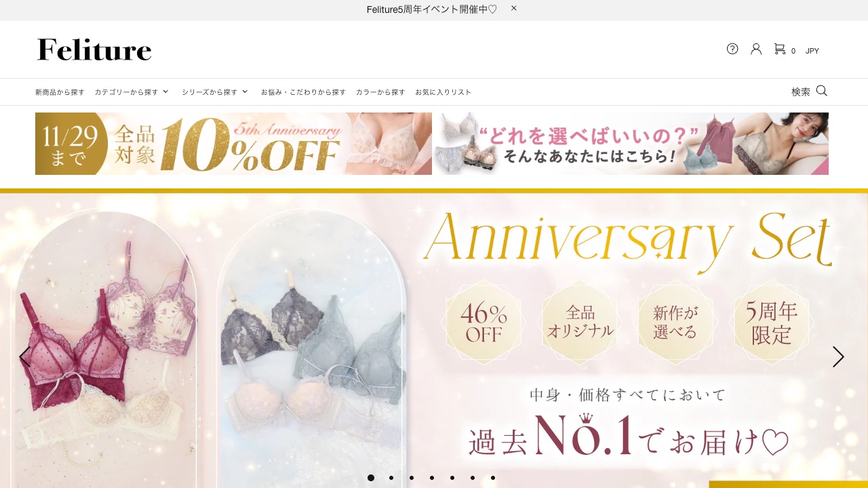Click the search magnifying glass icon

(x=822, y=91)
